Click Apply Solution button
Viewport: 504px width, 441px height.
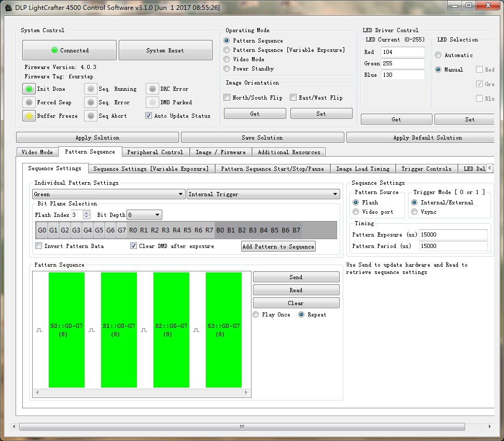pyautogui.click(x=97, y=137)
